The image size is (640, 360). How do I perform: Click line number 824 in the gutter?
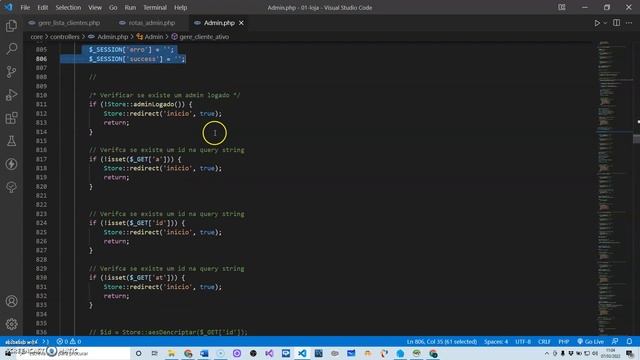(41, 223)
